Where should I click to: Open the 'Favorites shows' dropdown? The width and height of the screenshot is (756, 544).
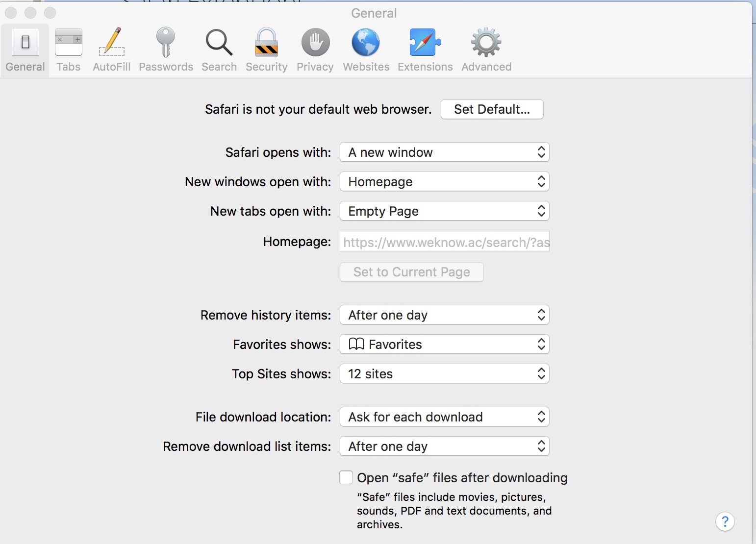pyautogui.click(x=445, y=344)
